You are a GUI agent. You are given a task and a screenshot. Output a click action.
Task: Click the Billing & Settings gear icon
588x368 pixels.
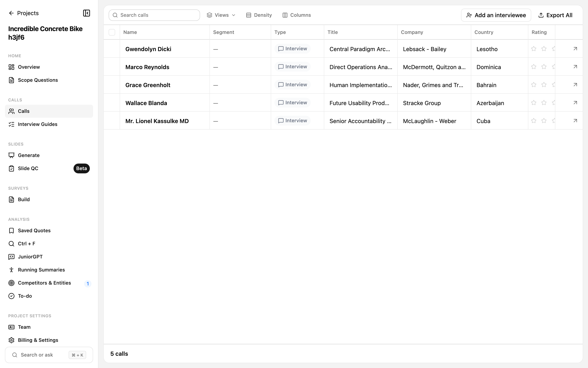pyautogui.click(x=11, y=340)
